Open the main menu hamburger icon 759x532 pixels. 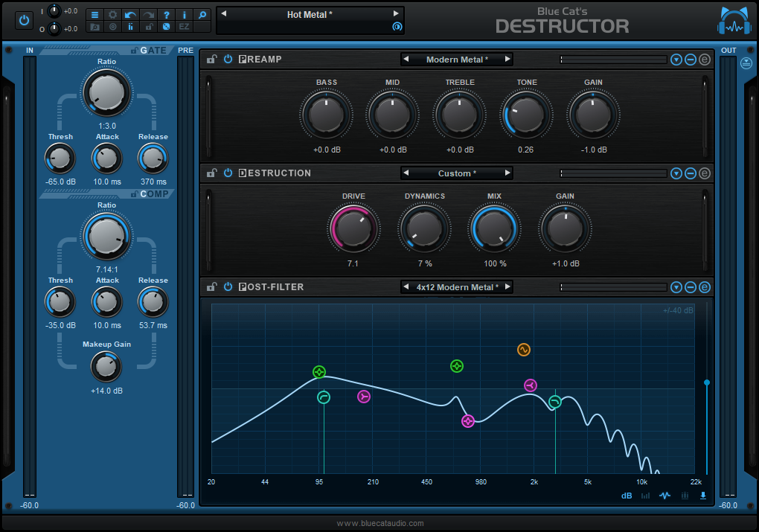(x=95, y=15)
